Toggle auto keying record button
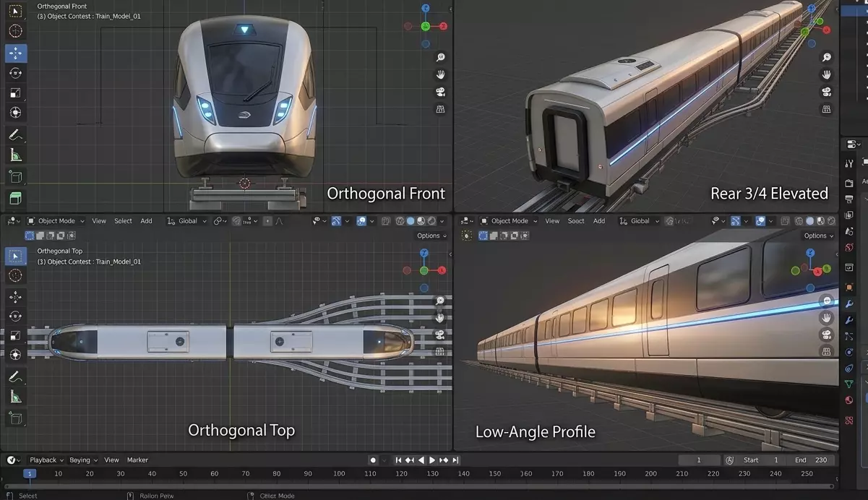Image resolution: width=868 pixels, height=500 pixels. pos(373,460)
